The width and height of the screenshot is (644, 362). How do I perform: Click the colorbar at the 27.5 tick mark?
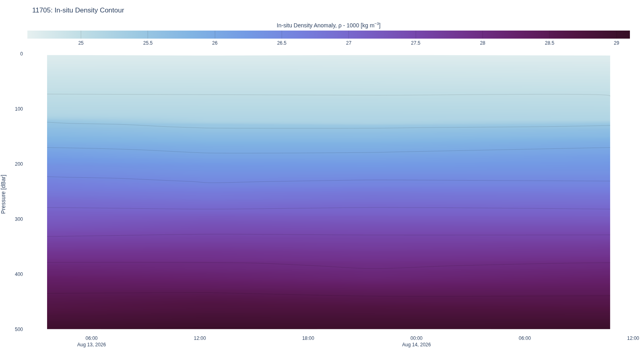coord(416,35)
